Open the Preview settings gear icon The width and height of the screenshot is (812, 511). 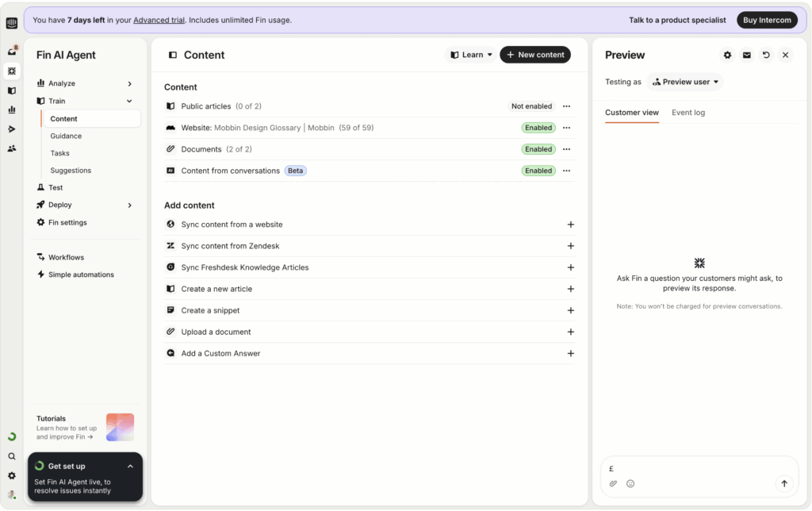[x=727, y=55]
